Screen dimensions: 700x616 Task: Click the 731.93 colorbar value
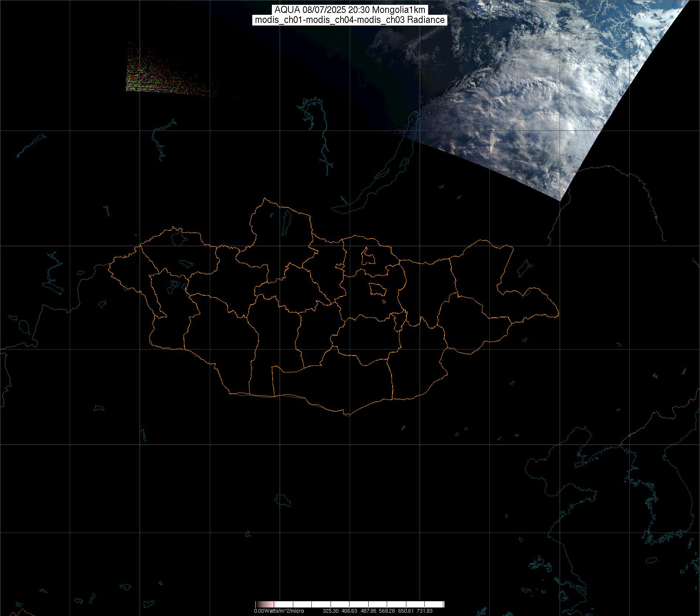[424, 611]
